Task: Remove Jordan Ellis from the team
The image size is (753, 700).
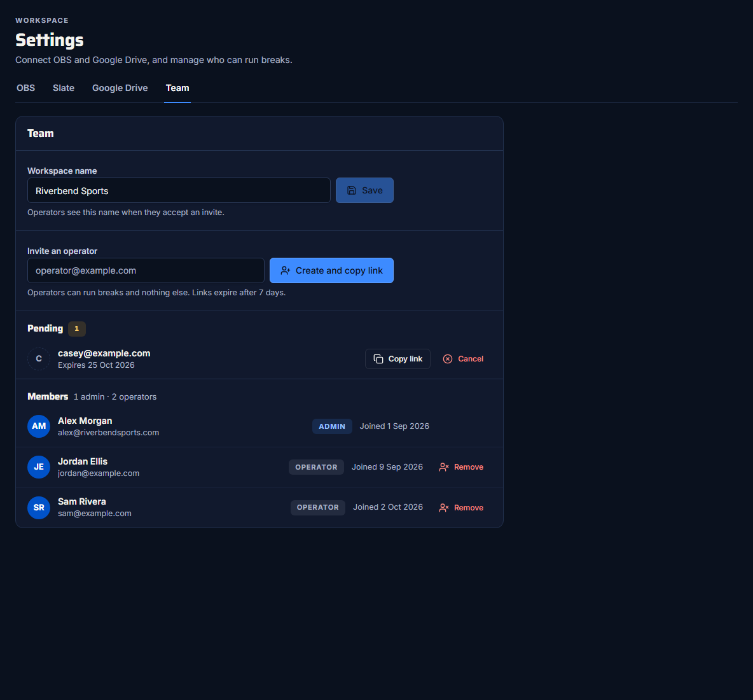Action: (461, 467)
